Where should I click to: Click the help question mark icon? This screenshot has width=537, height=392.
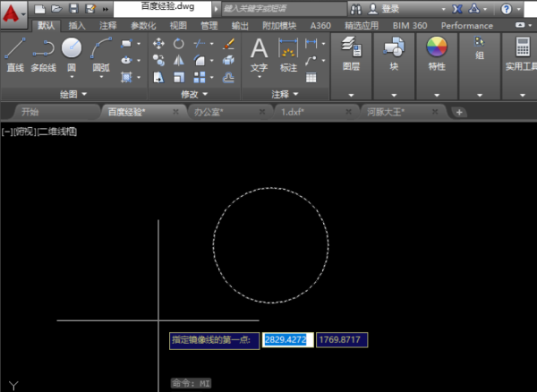(x=507, y=9)
